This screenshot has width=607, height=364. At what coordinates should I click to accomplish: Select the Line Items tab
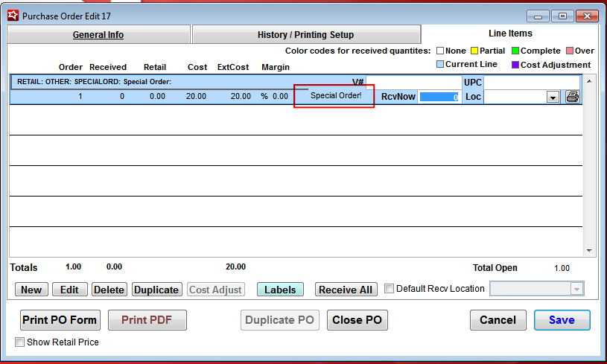tap(510, 33)
